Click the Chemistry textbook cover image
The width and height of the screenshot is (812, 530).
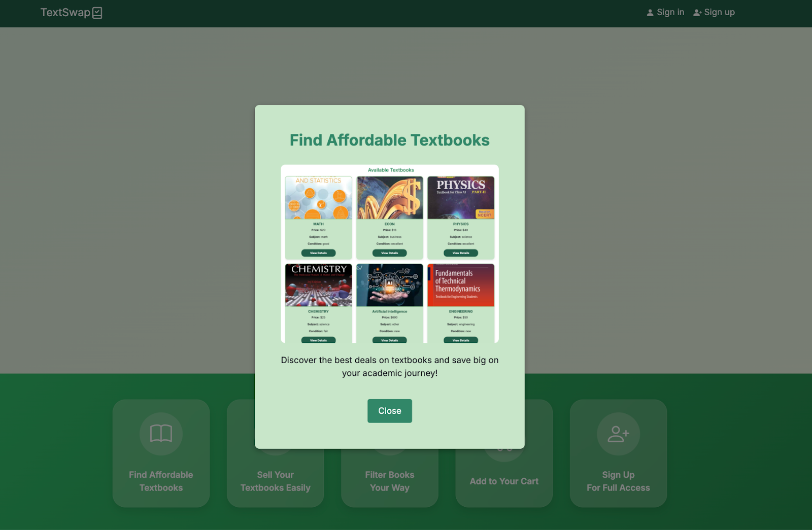click(318, 285)
